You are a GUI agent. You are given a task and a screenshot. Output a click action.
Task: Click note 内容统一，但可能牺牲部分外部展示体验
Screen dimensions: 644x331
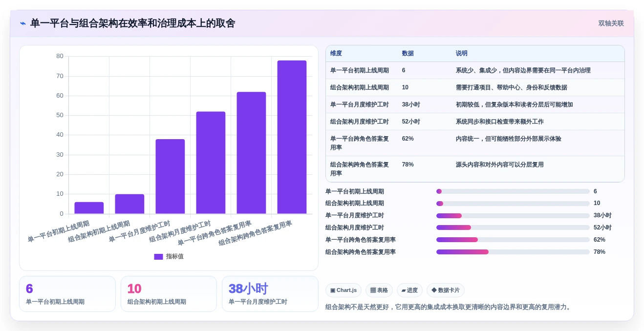[x=509, y=139]
